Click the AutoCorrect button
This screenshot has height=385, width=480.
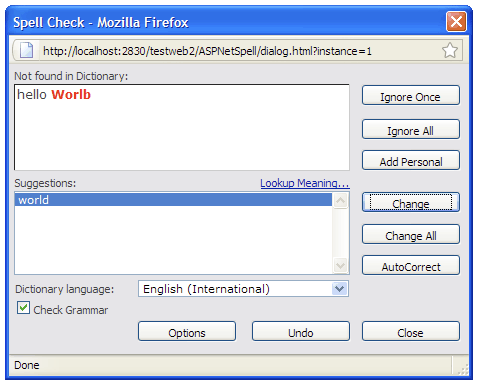click(x=411, y=265)
